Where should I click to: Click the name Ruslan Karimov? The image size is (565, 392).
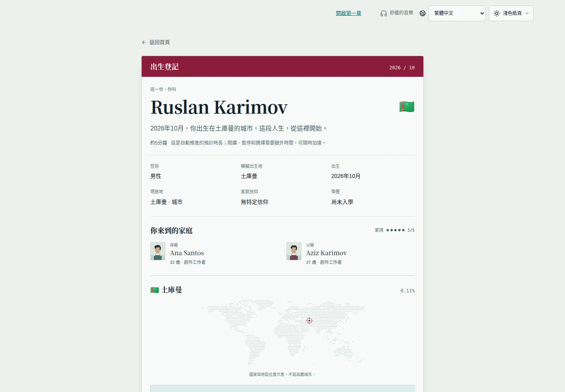click(x=219, y=107)
